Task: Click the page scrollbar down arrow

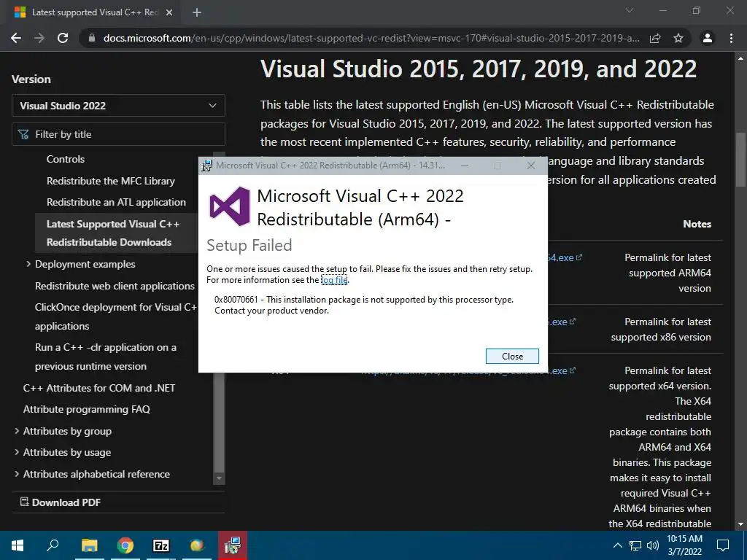Action: [x=741, y=524]
